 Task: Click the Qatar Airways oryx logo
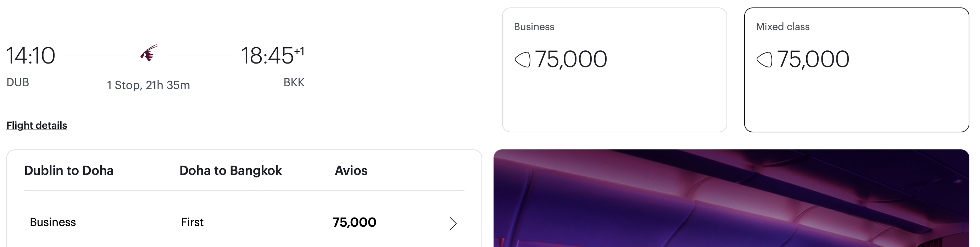click(x=149, y=54)
